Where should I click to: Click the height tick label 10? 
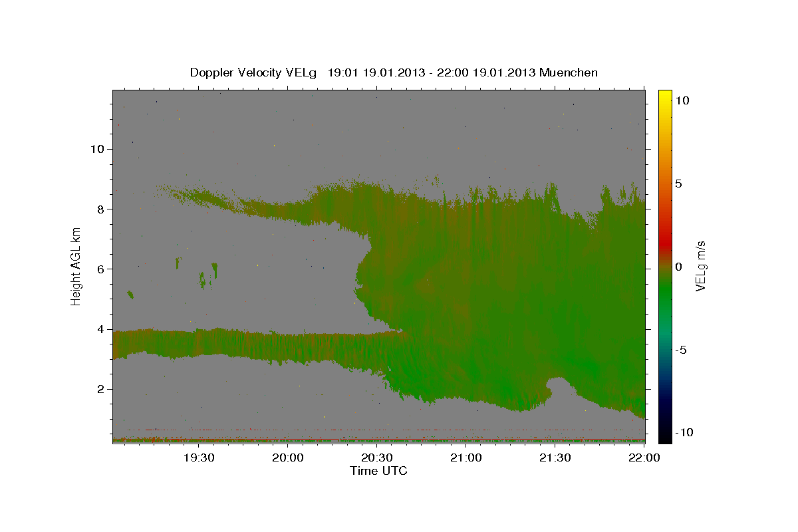click(98, 148)
